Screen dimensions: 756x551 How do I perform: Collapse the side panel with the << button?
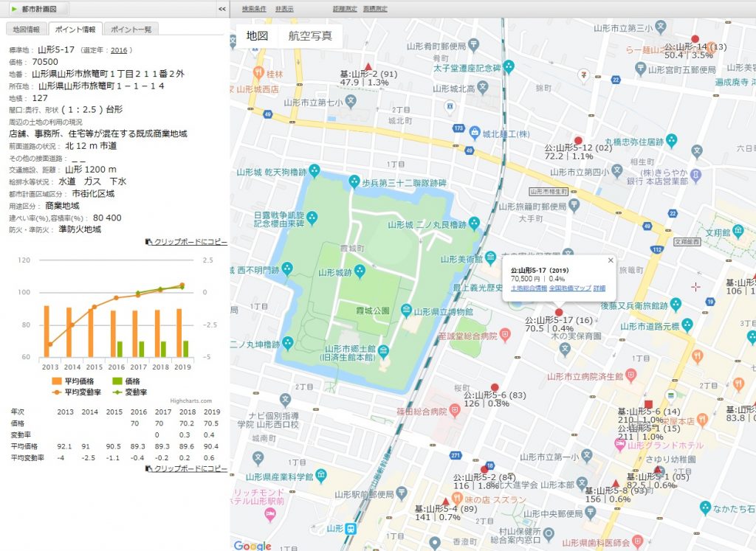point(221,9)
